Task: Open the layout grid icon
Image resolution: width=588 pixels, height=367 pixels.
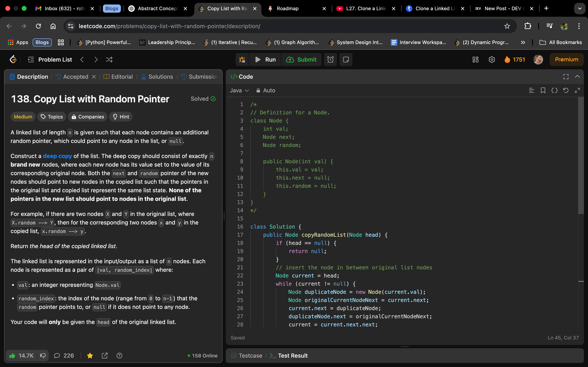Action: (475, 60)
